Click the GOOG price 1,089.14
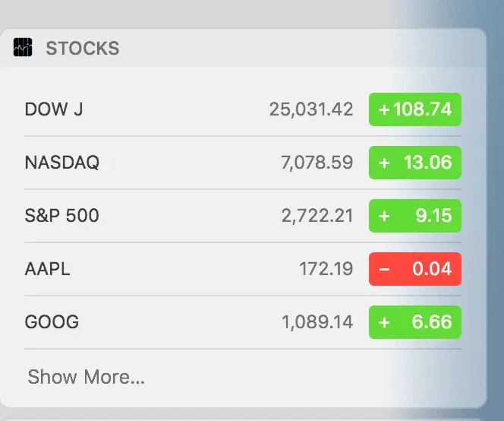The height and width of the screenshot is (421, 504). (x=317, y=322)
